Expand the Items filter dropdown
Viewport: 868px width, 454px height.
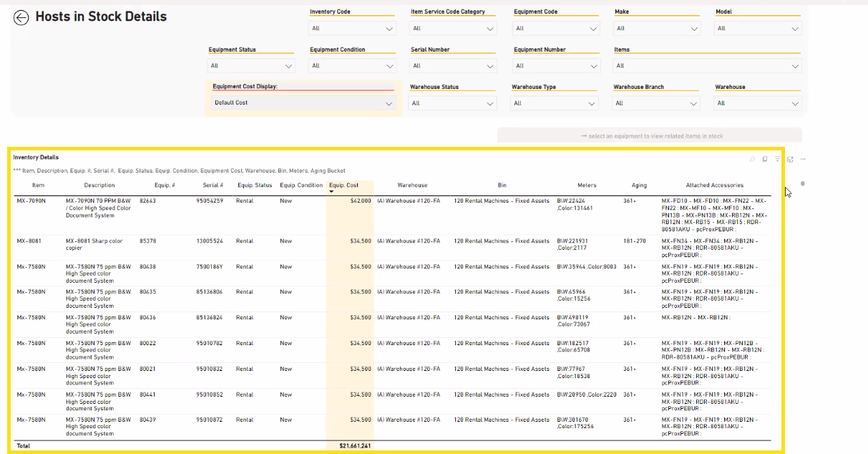pyautogui.click(x=707, y=66)
